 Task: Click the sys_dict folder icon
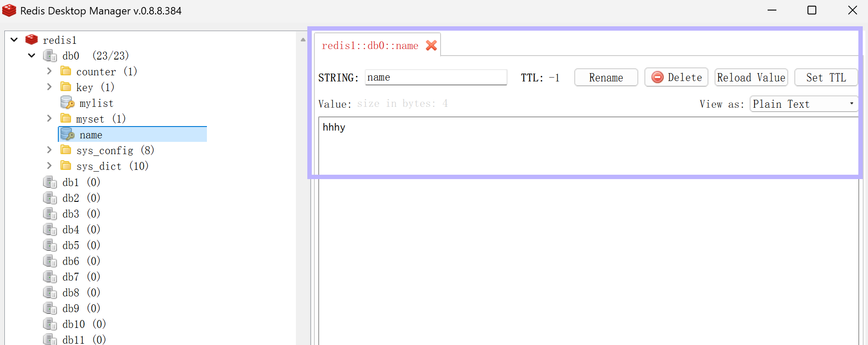66,165
